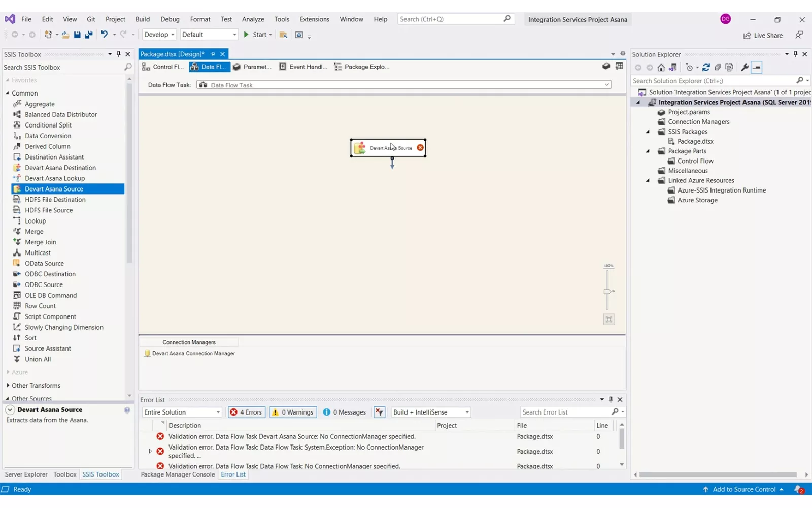Click the error icon on Devart Asana Source
The image size is (812, 508).
point(420,148)
